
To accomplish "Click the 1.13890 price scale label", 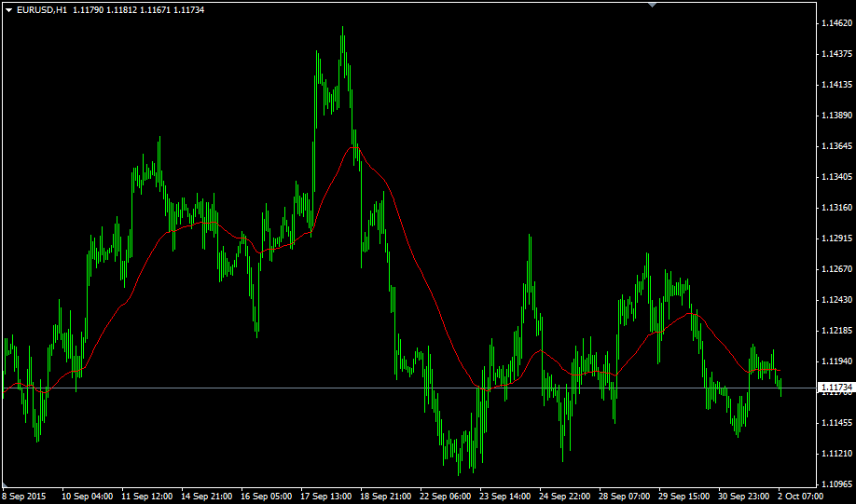I will click(836, 116).
